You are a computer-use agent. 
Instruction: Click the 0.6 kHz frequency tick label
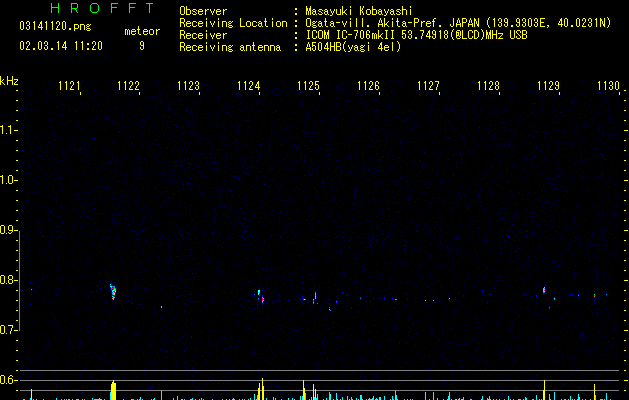[7, 380]
